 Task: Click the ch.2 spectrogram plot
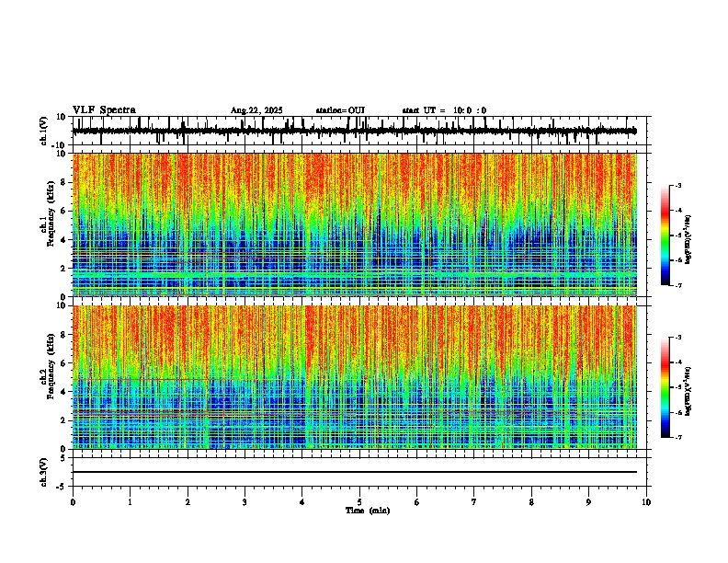click(354, 377)
